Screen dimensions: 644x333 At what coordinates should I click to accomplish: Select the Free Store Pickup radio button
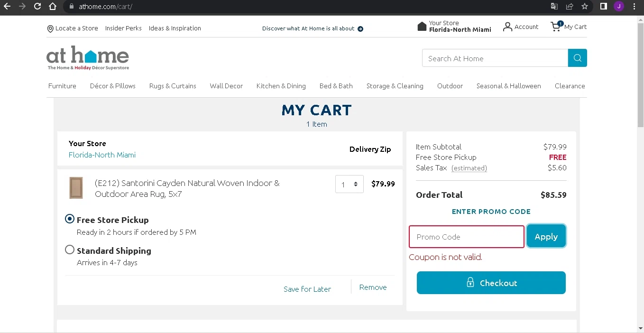tap(70, 219)
